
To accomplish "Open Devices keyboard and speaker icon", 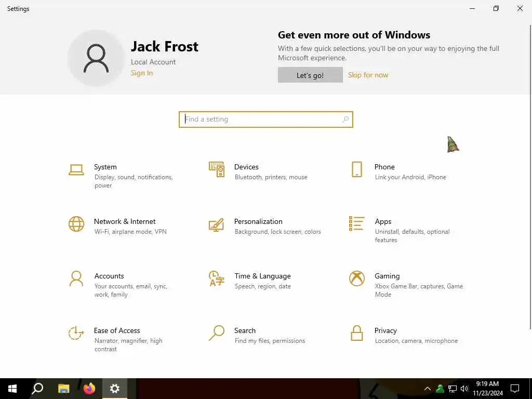I will tap(217, 169).
